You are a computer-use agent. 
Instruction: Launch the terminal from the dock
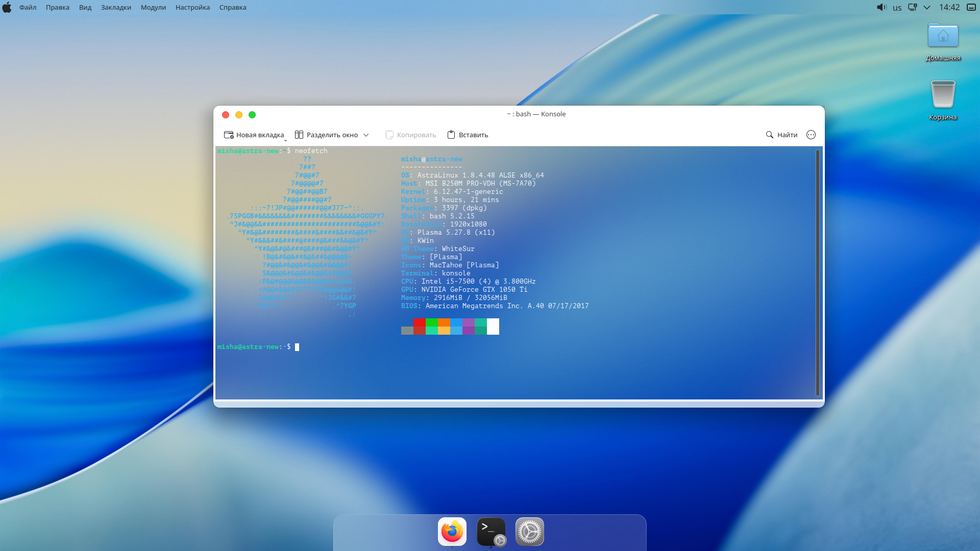pos(491,532)
